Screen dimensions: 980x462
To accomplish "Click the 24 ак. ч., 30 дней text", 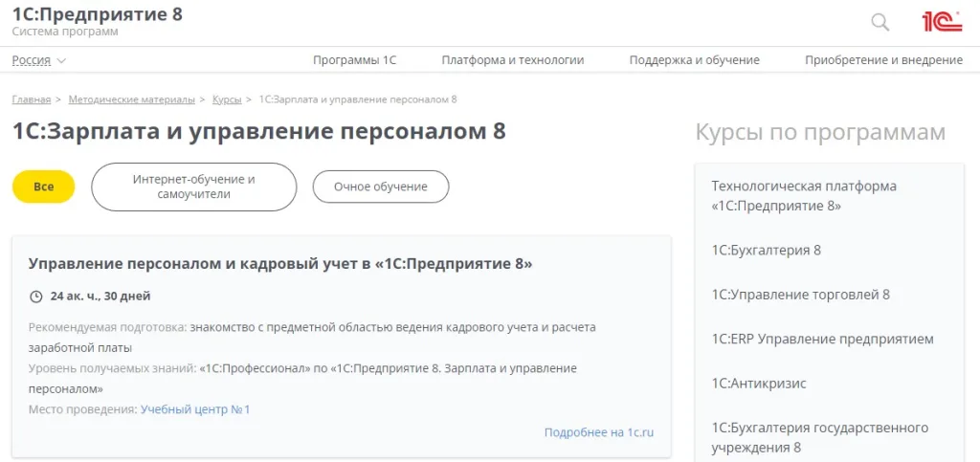I will [x=100, y=296].
